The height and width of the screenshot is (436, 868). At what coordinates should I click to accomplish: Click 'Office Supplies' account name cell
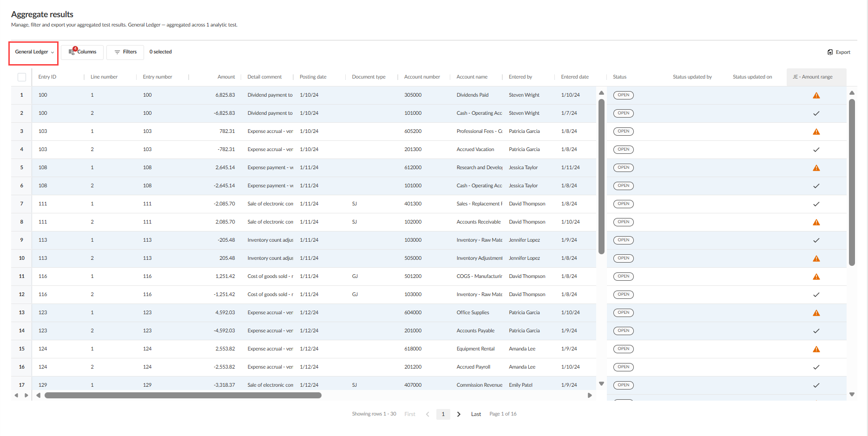[x=473, y=313]
